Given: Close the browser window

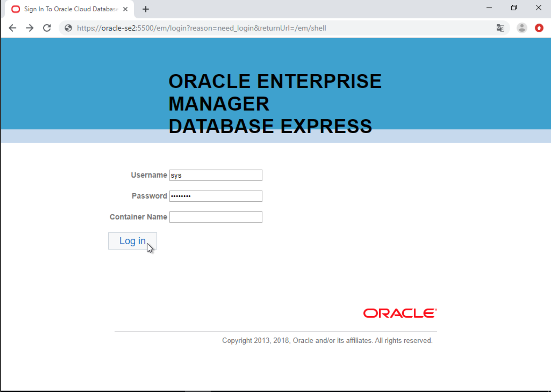Looking at the screenshot, I should (x=539, y=8).
